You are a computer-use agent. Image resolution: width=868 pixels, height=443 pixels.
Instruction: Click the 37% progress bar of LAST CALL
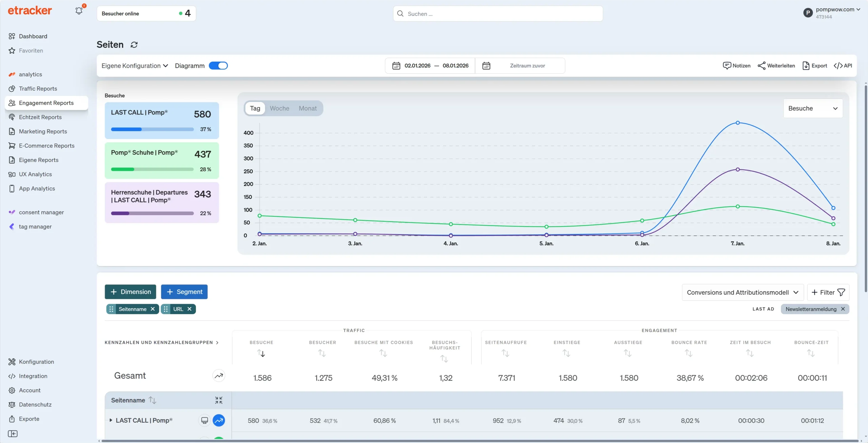point(152,129)
